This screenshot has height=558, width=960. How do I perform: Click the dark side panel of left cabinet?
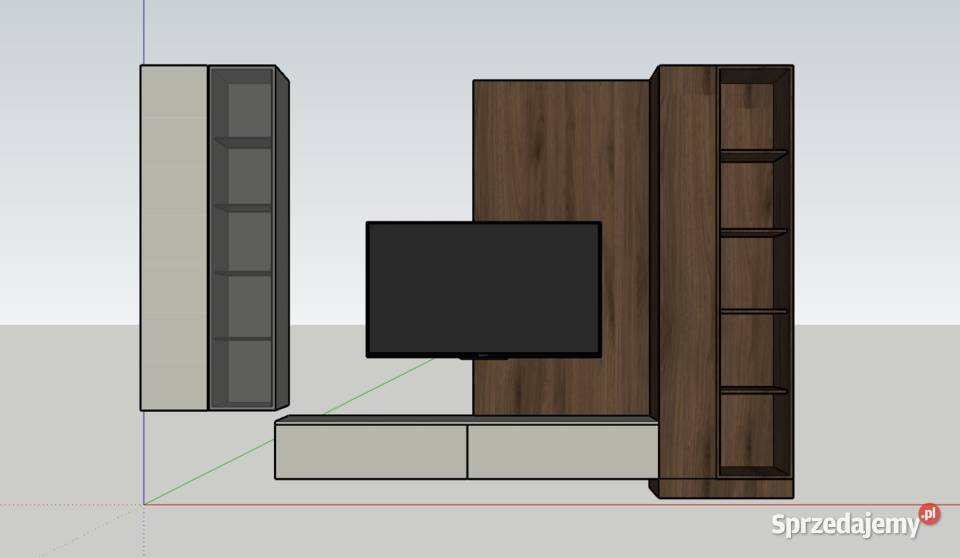click(x=282, y=240)
